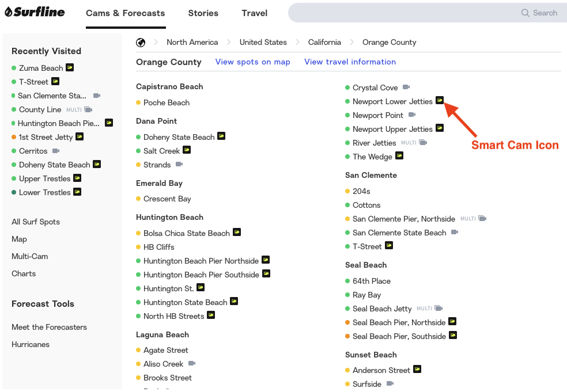
Task: Click County Line multi-cam icon
Action: pyautogui.click(x=88, y=109)
